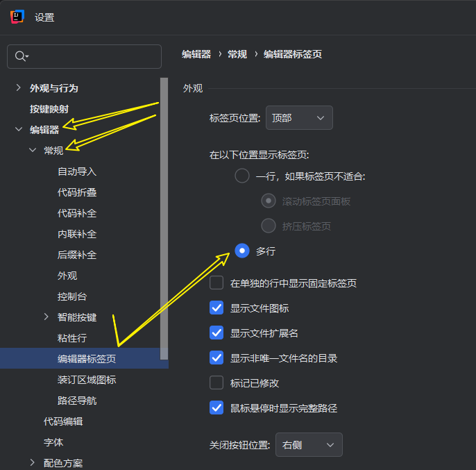This screenshot has width=476, height=470.
Task: Uncheck 显示文件图标 checkbox
Action: (216, 308)
